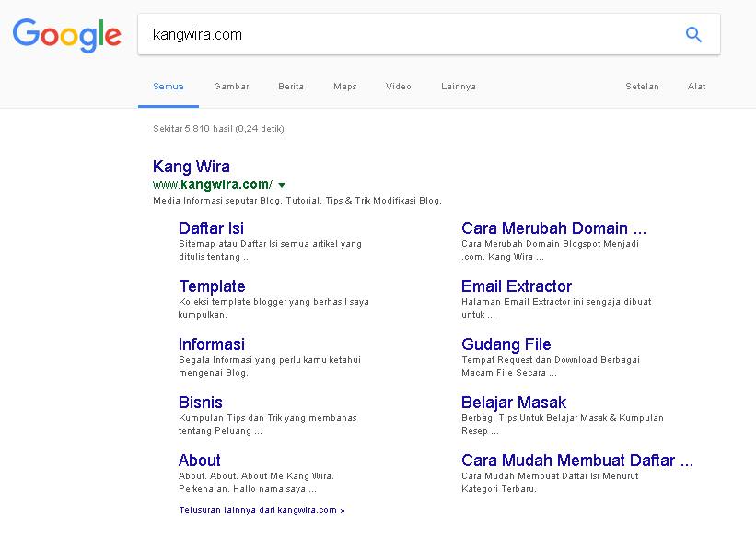This screenshot has height=537, width=756.
Task: Show Video search results tab
Action: point(398,87)
